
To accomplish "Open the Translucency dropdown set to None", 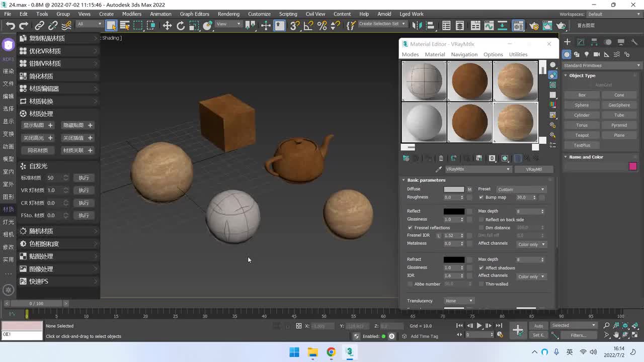I will tap(459, 301).
